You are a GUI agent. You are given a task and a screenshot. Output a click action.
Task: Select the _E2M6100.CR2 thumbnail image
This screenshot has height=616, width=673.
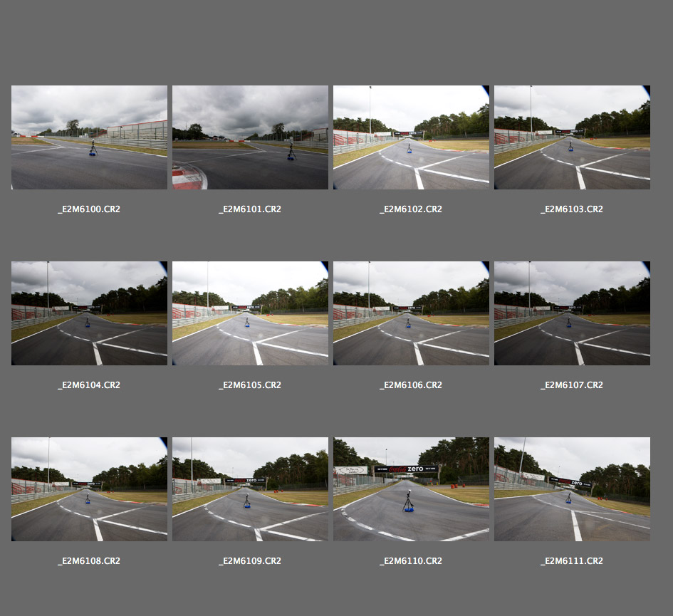[89, 137]
